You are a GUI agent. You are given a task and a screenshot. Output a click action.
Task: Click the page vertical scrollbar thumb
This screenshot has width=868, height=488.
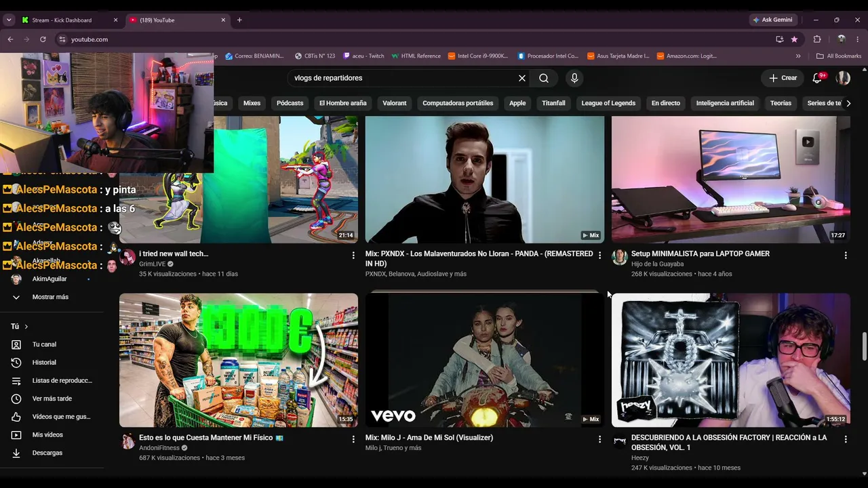tap(864, 346)
